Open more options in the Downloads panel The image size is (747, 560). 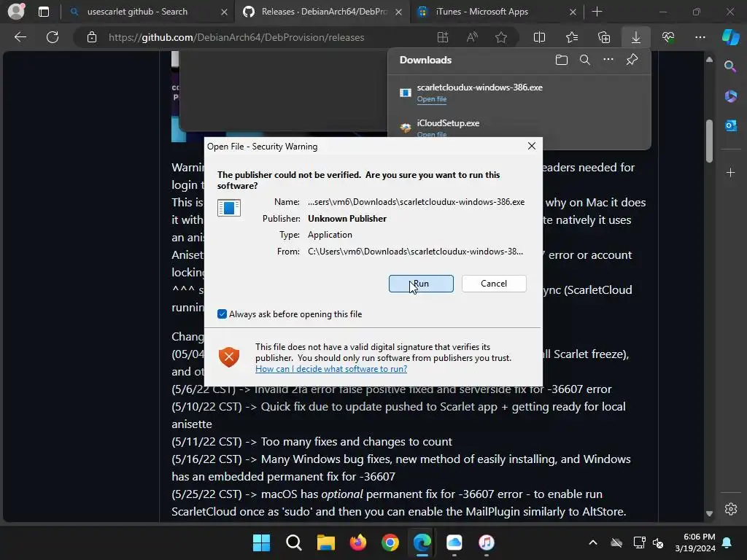(608, 60)
